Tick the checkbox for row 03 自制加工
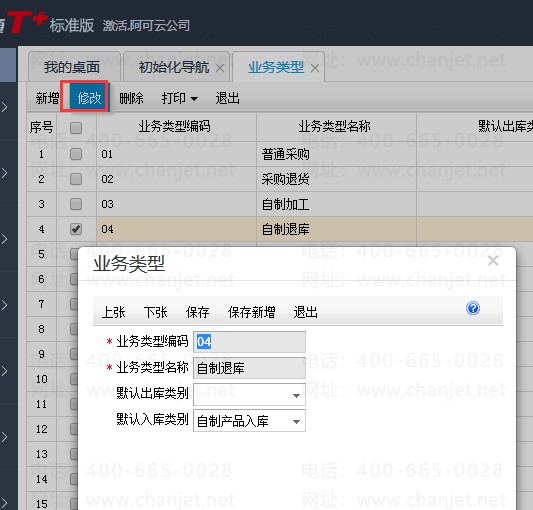The image size is (533, 510). coord(76,204)
